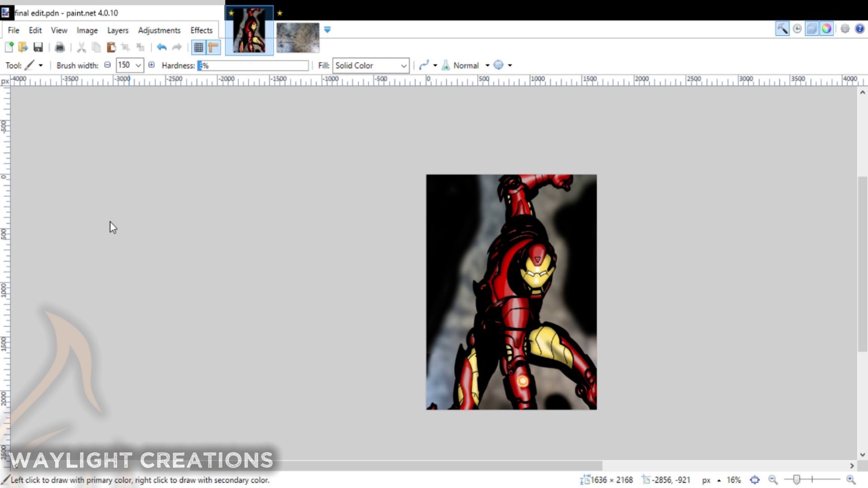Open the antialiasing mode dropdown
Viewport: 868px width, 488px height.
tap(435, 66)
